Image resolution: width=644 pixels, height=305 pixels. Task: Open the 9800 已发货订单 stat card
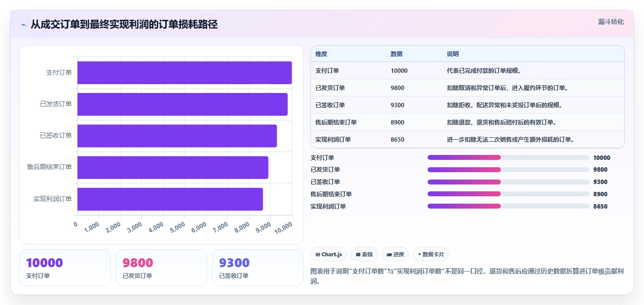(x=161, y=268)
